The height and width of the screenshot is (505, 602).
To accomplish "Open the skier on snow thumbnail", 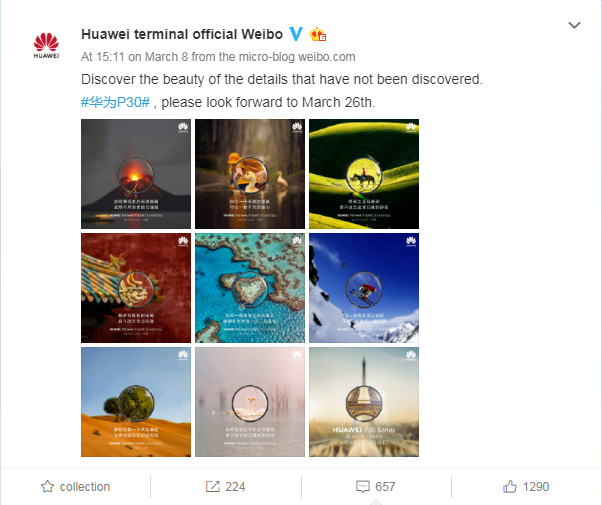I will click(x=364, y=288).
